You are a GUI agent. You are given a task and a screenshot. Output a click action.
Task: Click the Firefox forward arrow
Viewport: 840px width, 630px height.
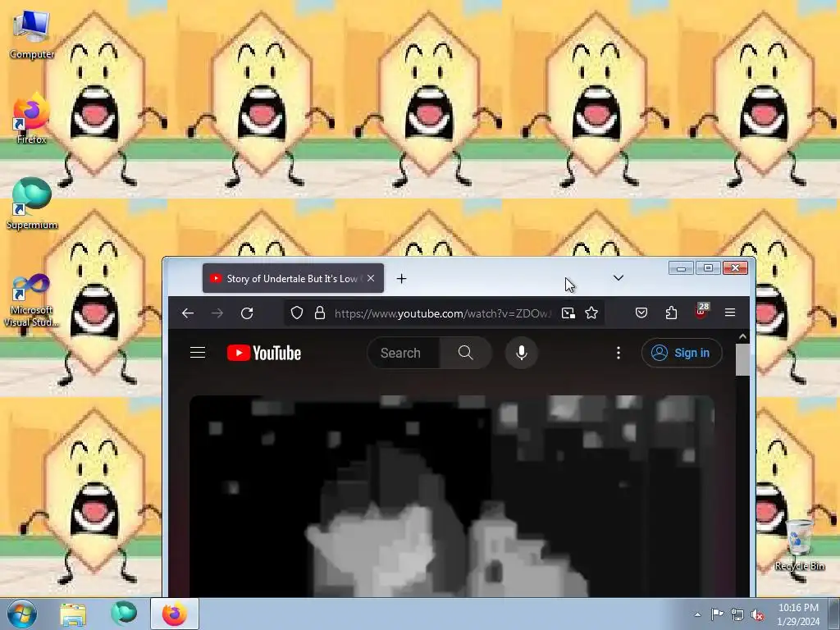(217, 313)
